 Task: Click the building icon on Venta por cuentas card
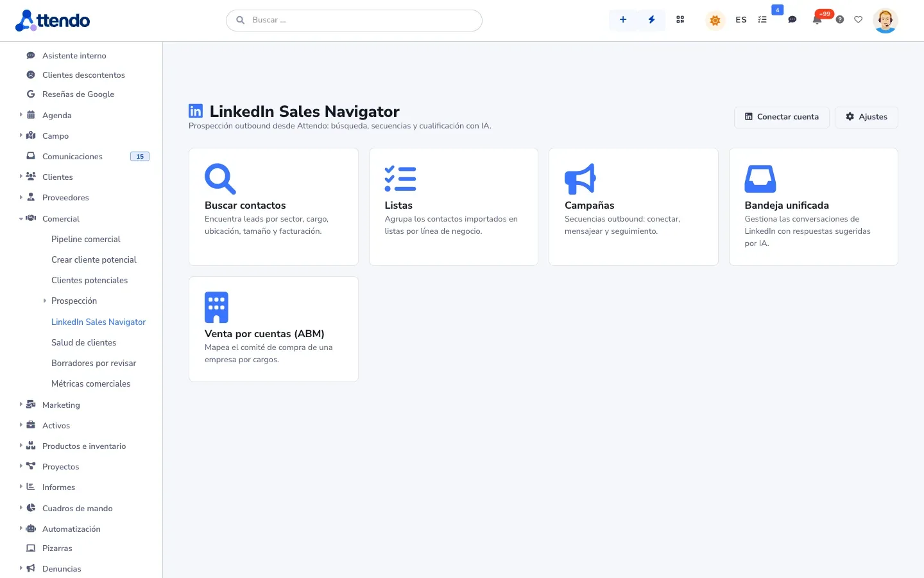click(x=216, y=307)
